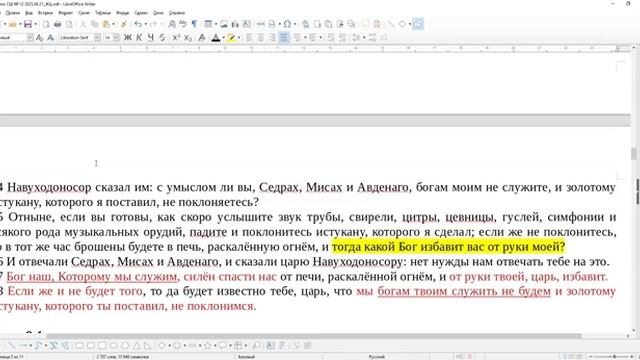This screenshot has height=360, width=640.
Task: Export directly as PDF icon
Action: pyautogui.click(x=46, y=24)
